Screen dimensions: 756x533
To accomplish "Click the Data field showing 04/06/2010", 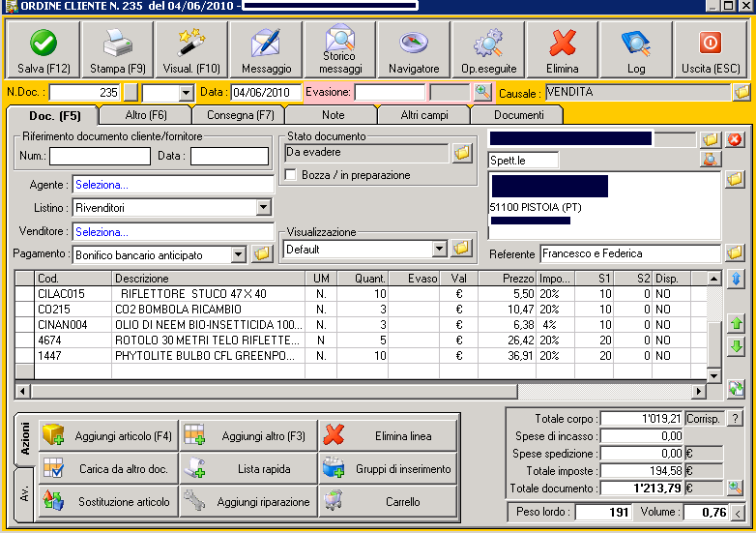I will (266, 92).
